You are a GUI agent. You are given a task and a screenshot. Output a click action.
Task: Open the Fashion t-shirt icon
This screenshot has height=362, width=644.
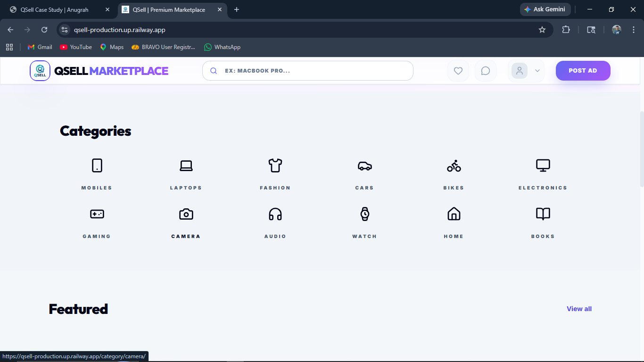275,165
